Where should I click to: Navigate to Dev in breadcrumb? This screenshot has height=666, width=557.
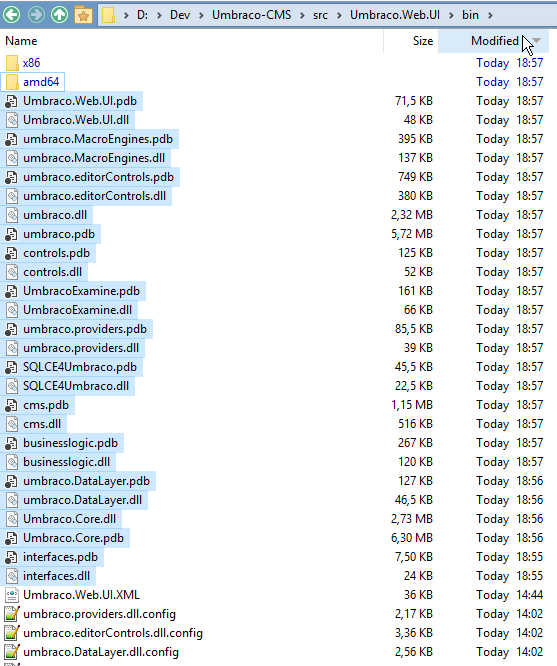(180, 15)
